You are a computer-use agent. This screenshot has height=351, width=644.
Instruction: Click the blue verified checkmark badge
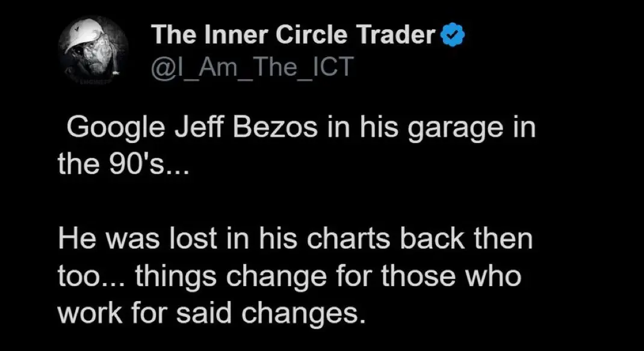pos(452,35)
